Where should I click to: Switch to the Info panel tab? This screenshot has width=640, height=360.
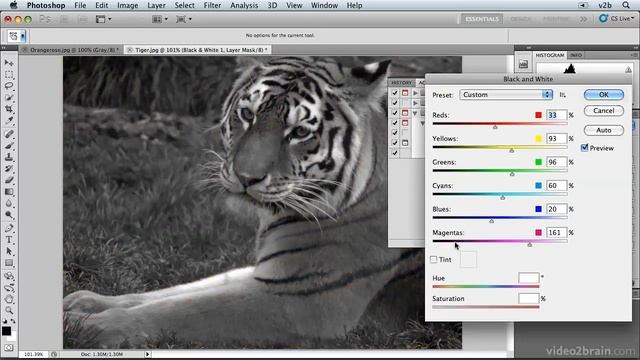[576, 55]
